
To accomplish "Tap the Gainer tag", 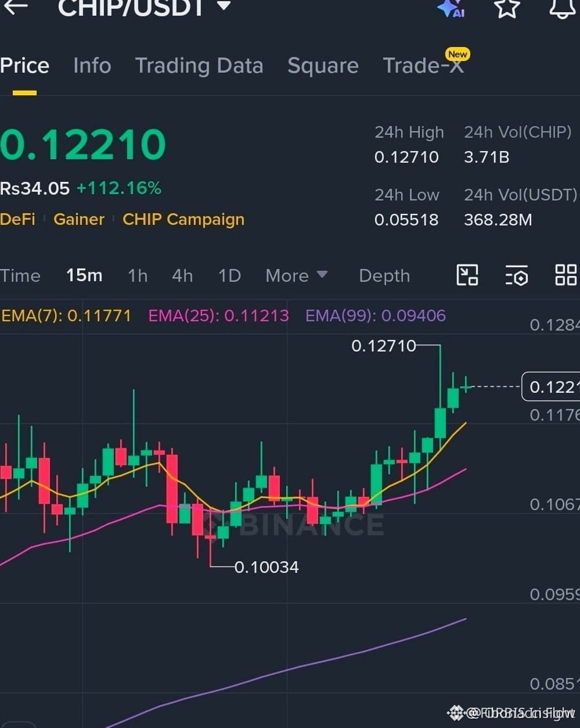I will pyautogui.click(x=79, y=220).
